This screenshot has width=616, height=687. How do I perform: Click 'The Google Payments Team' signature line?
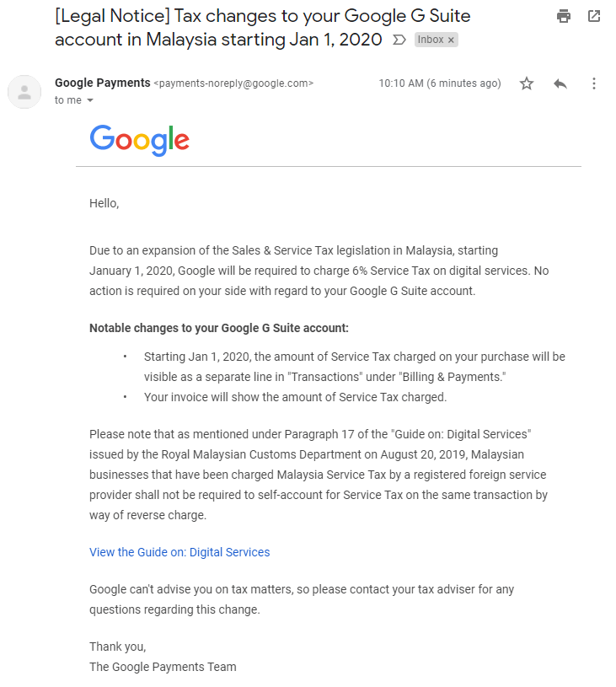(x=163, y=667)
